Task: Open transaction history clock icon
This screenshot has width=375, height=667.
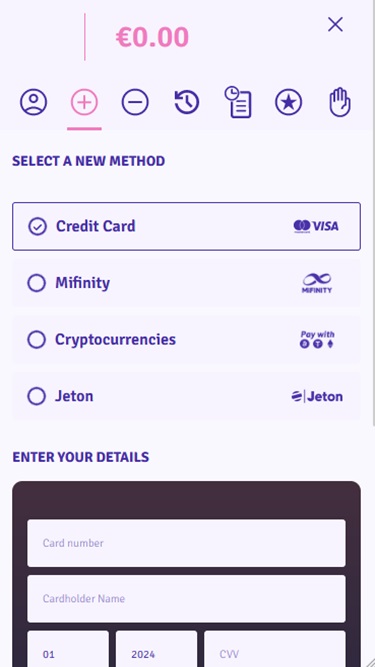Action: click(x=187, y=102)
